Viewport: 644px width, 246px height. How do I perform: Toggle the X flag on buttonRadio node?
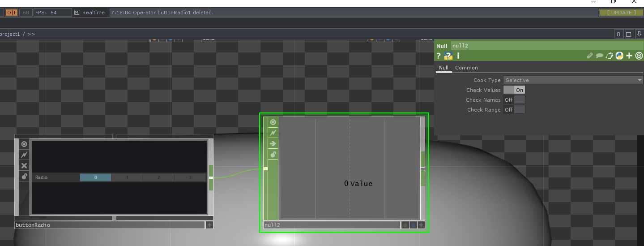pyautogui.click(x=24, y=166)
